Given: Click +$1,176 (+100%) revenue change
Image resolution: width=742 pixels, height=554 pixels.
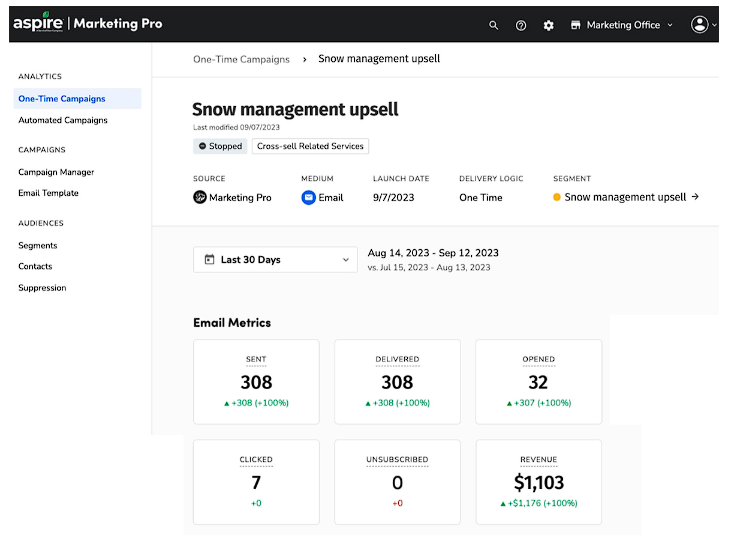Looking at the screenshot, I should [539, 503].
